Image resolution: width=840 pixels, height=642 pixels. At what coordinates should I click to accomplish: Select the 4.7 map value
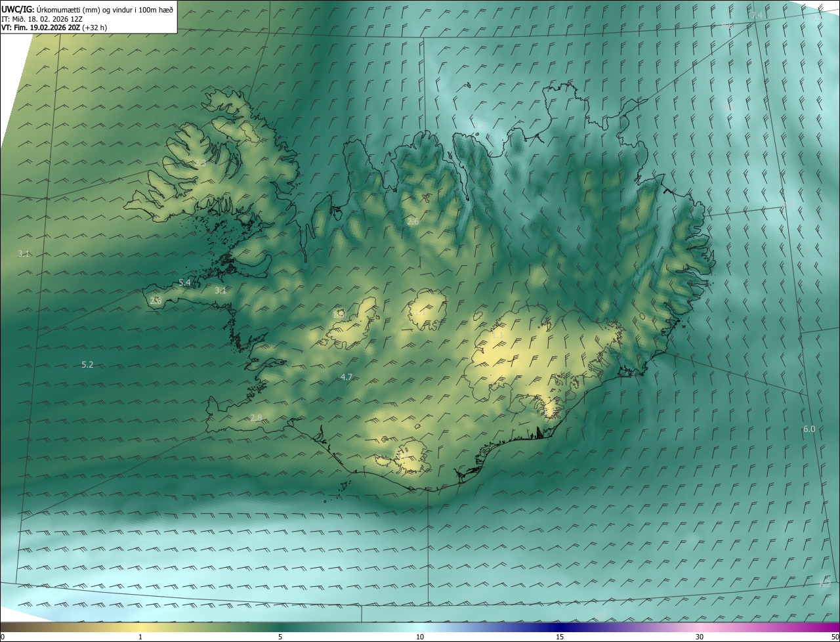[x=347, y=377]
